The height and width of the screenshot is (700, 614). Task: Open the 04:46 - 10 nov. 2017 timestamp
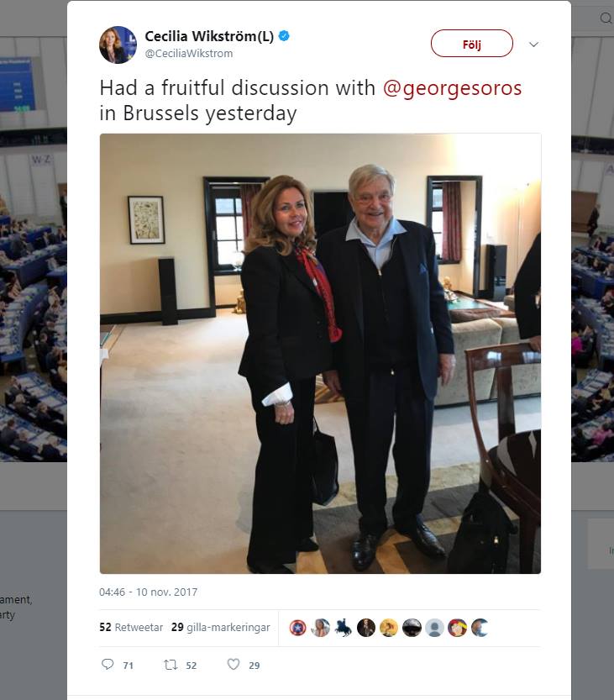148,592
